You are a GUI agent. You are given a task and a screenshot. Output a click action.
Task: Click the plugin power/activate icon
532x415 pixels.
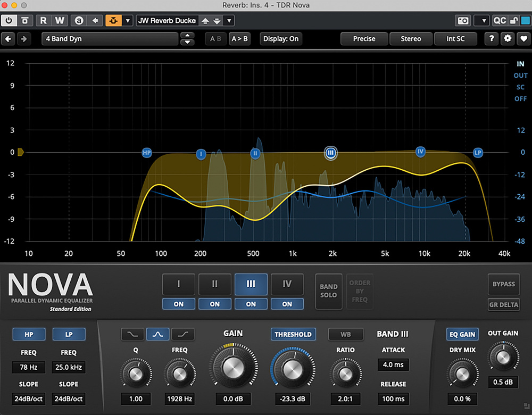pyautogui.click(x=9, y=21)
